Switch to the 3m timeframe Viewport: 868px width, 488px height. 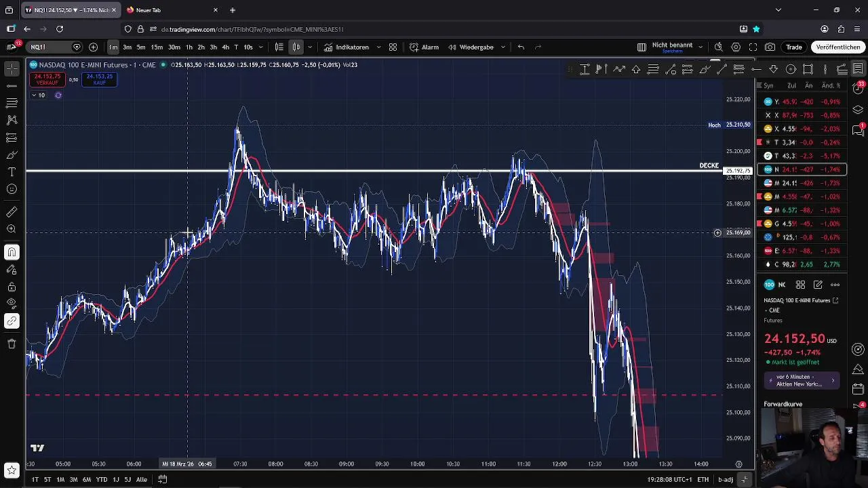(127, 47)
